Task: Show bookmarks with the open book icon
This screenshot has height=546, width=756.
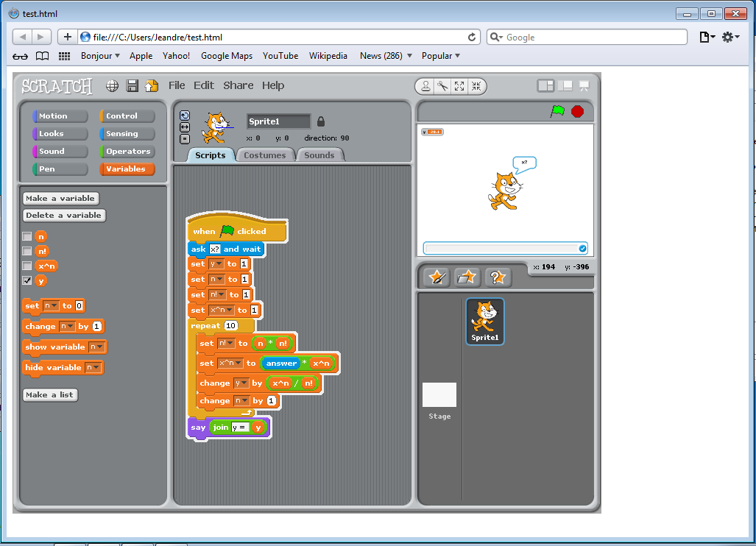Action: [x=43, y=56]
